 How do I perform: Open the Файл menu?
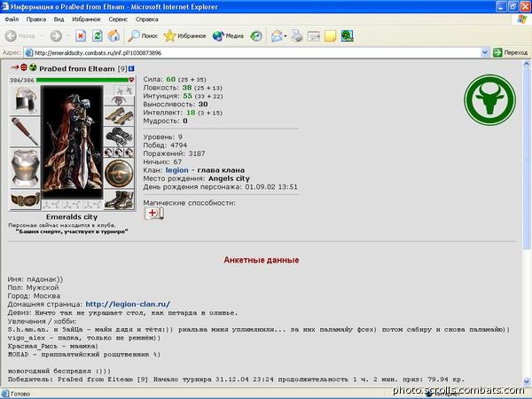pyautogui.click(x=12, y=20)
